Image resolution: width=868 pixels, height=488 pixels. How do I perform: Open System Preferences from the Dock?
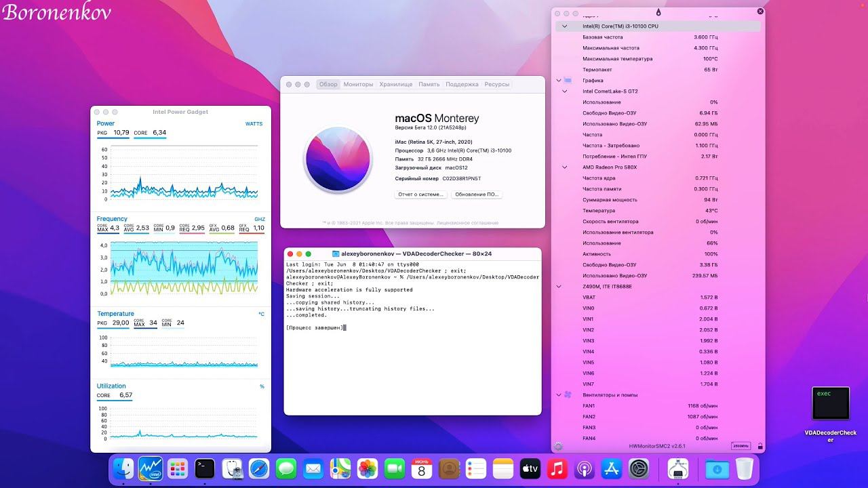[x=638, y=468]
